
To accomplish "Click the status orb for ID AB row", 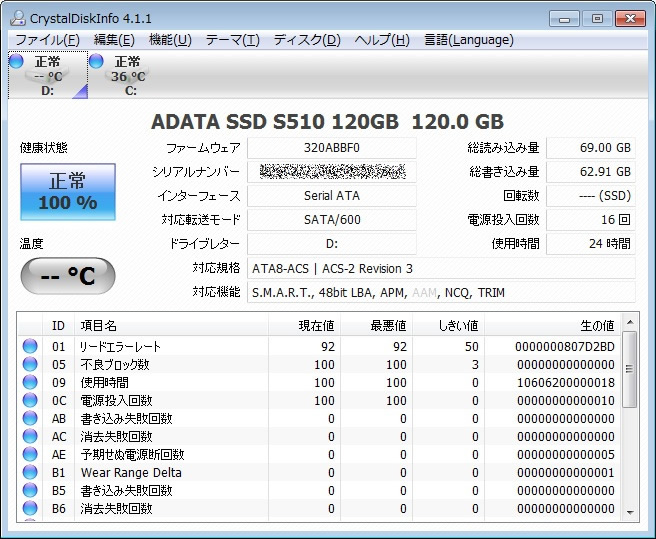I will click(30, 418).
